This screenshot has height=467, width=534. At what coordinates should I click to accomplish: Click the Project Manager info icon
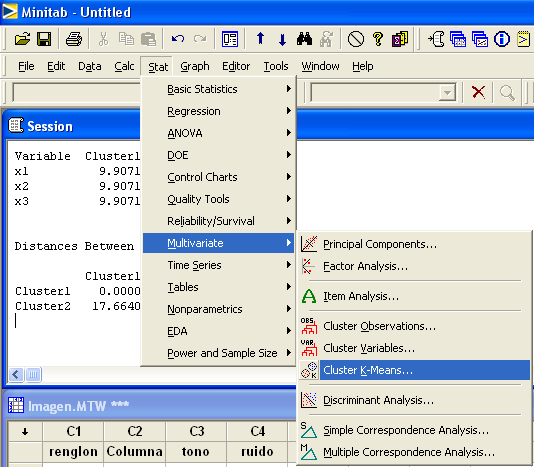coord(502,39)
